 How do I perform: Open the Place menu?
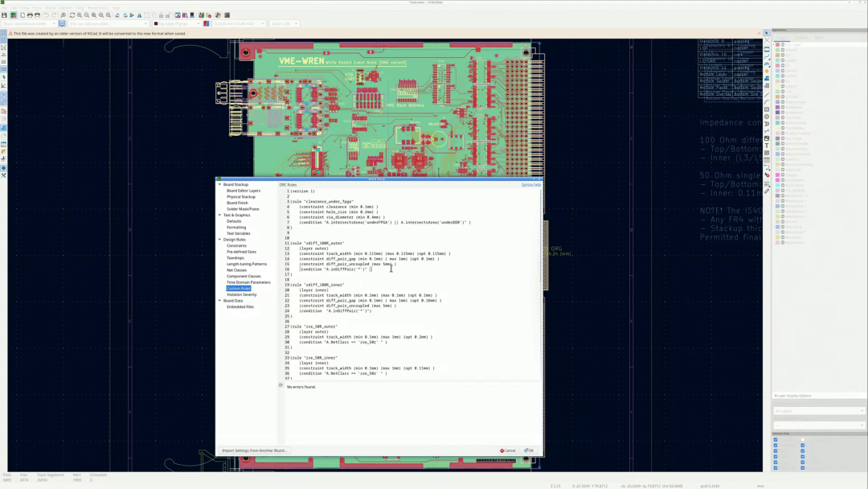37,8
